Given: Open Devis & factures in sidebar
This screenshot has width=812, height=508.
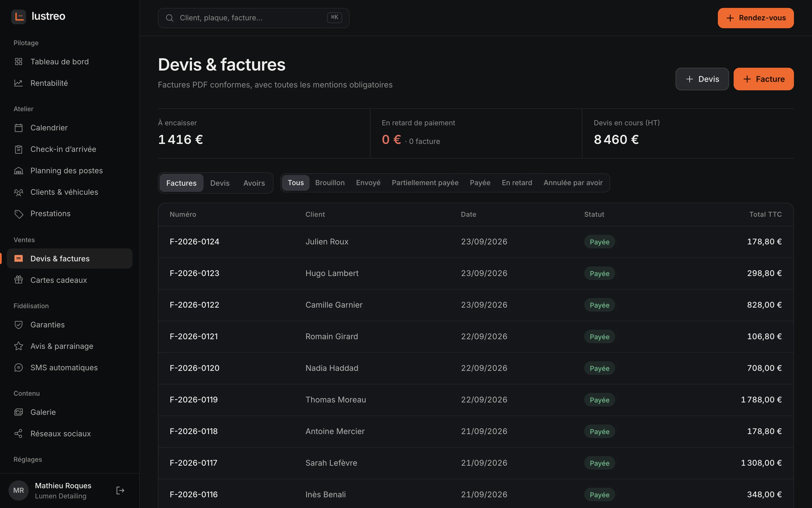Looking at the screenshot, I should click(x=69, y=258).
